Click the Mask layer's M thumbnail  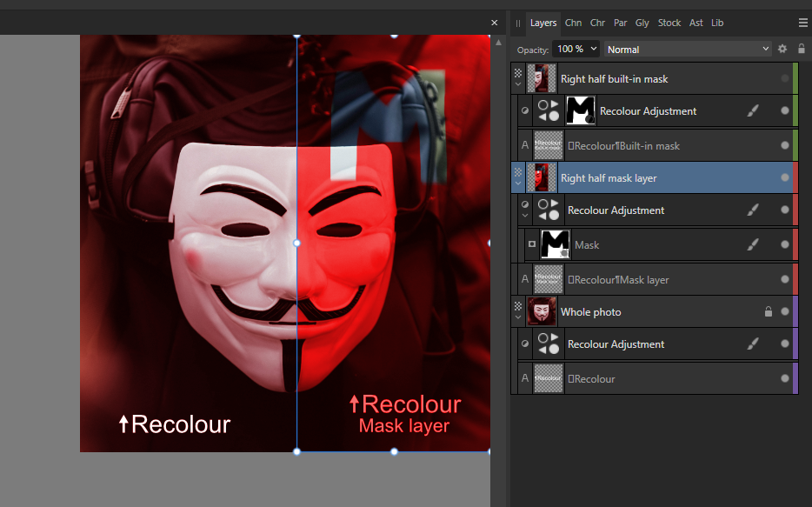pos(556,244)
